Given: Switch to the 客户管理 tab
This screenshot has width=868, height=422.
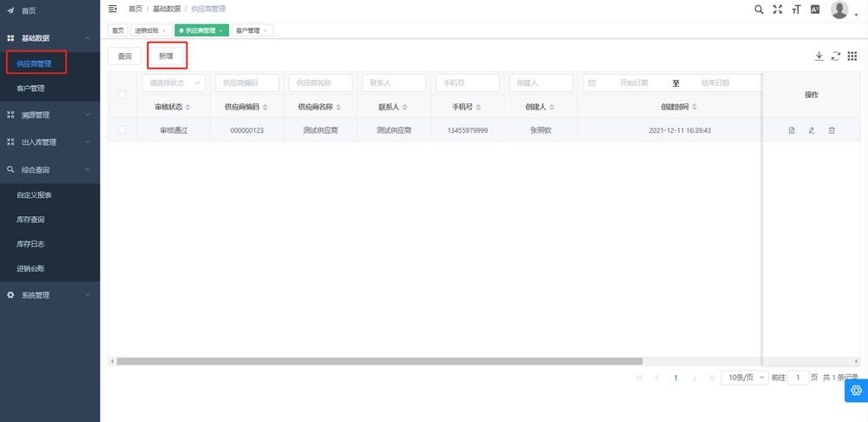Looking at the screenshot, I should (x=249, y=30).
